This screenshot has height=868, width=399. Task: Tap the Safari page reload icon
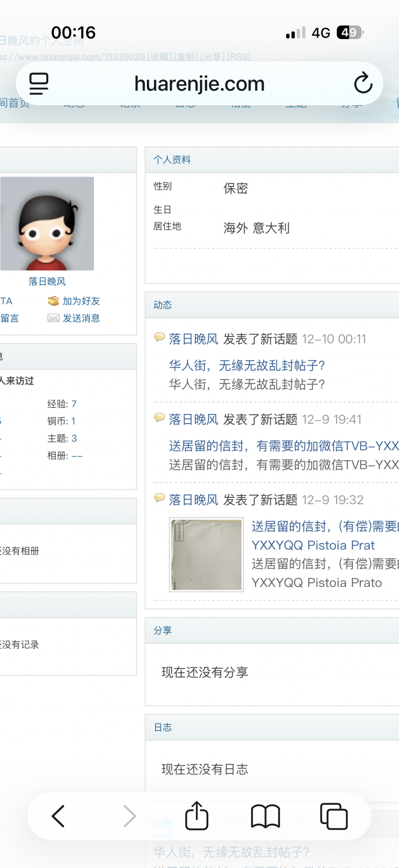coord(363,83)
